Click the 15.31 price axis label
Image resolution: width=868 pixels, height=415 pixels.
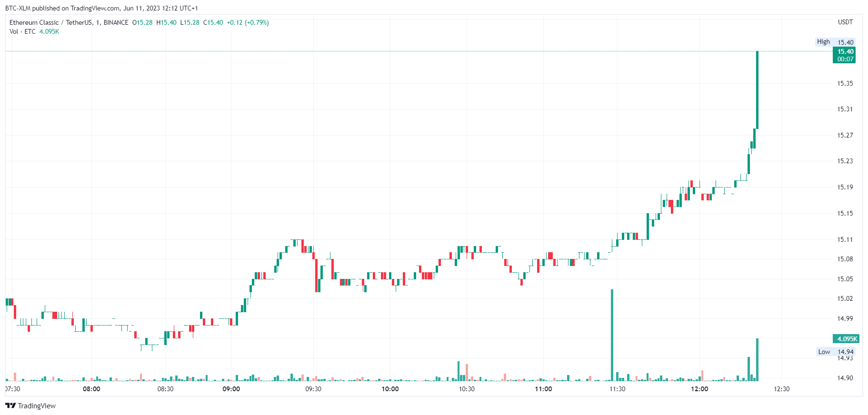[845, 109]
